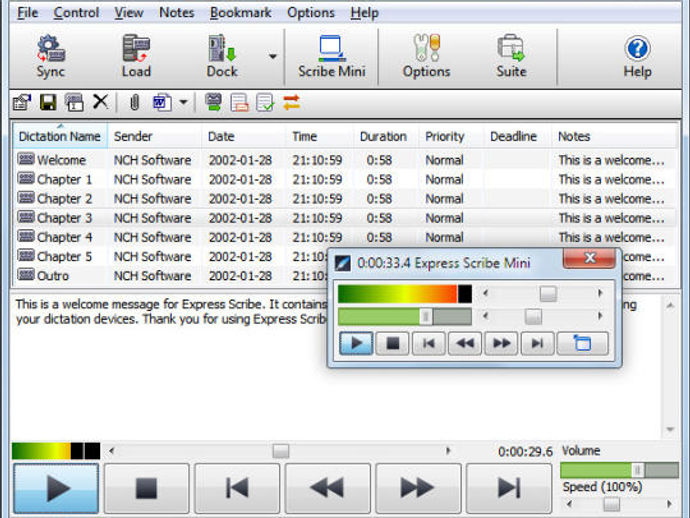
Task: Click the delete X icon
Action: tap(100, 102)
